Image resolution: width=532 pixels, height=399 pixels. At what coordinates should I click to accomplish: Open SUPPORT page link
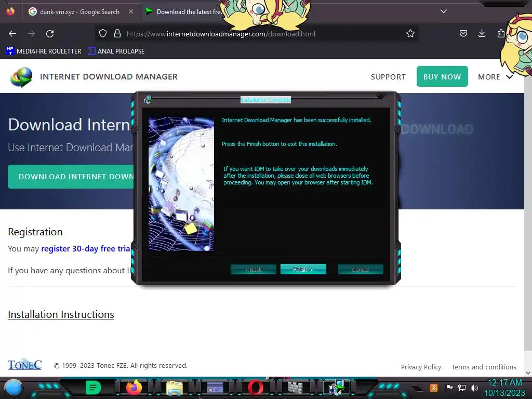click(388, 77)
